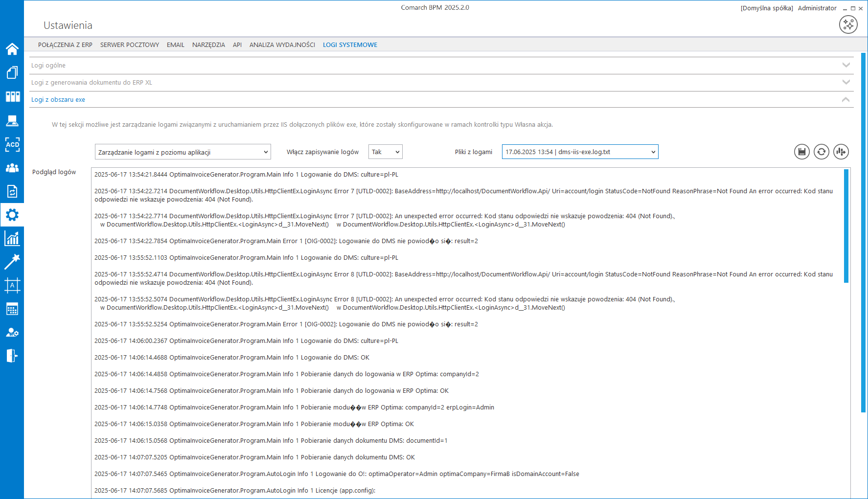Click the main page vertical scrollbar
Image resolution: width=868 pixels, height=499 pixels.
[x=863, y=232]
